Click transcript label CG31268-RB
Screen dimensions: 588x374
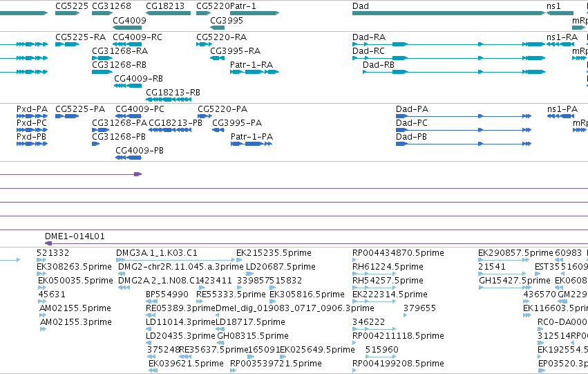(x=120, y=65)
